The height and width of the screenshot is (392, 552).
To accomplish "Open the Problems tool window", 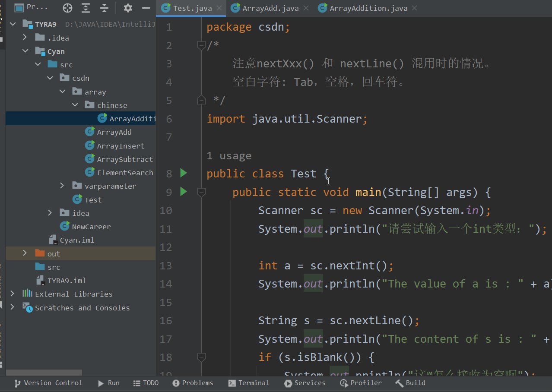I will tap(193, 383).
